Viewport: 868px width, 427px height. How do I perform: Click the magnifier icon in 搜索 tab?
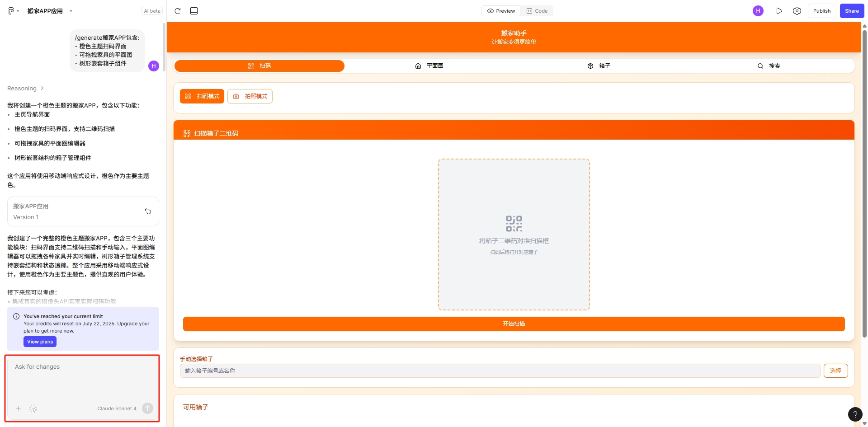click(760, 66)
